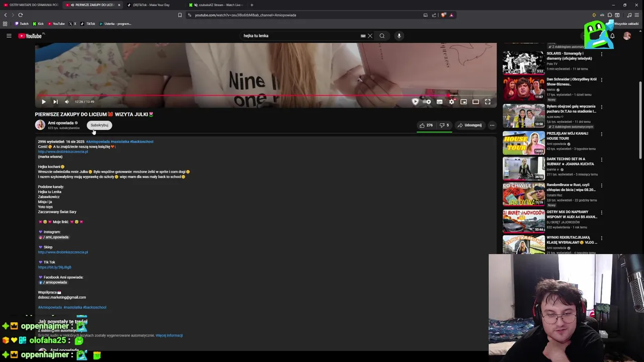Toggle subtitles in the video player
The height and width of the screenshot is (362, 644).
click(x=439, y=102)
